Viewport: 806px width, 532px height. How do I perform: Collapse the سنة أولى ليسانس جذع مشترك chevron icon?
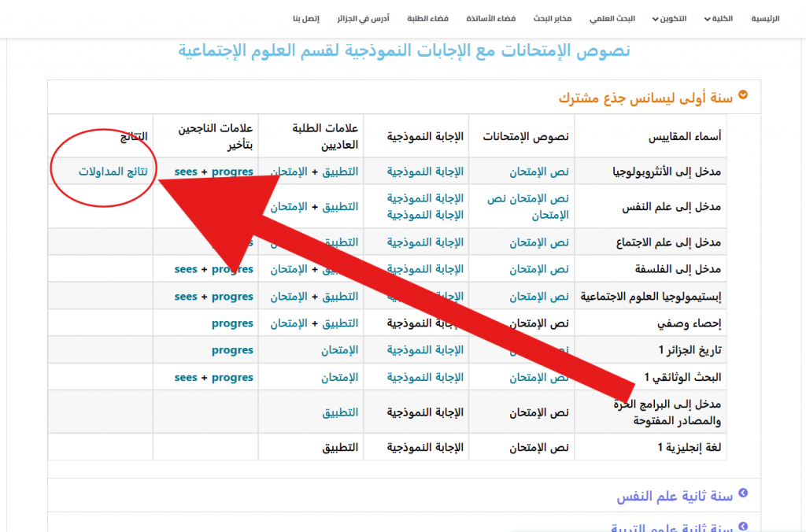tap(743, 95)
